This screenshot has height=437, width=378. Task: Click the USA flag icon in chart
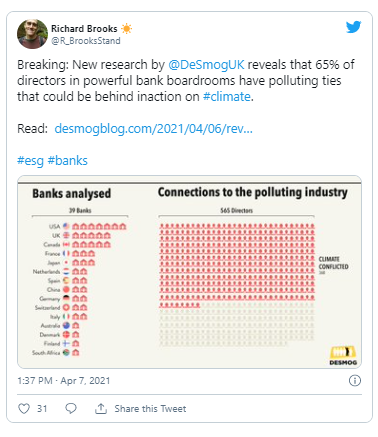pyautogui.click(x=66, y=226)
